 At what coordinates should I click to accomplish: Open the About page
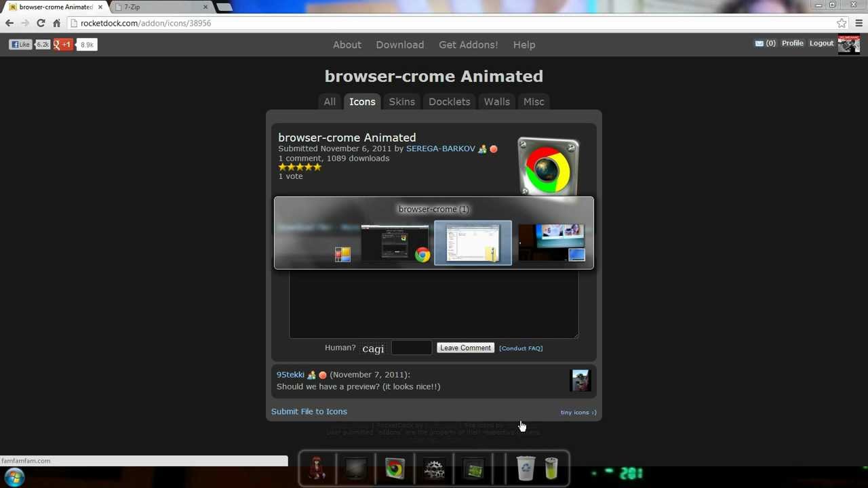(347, 45)
